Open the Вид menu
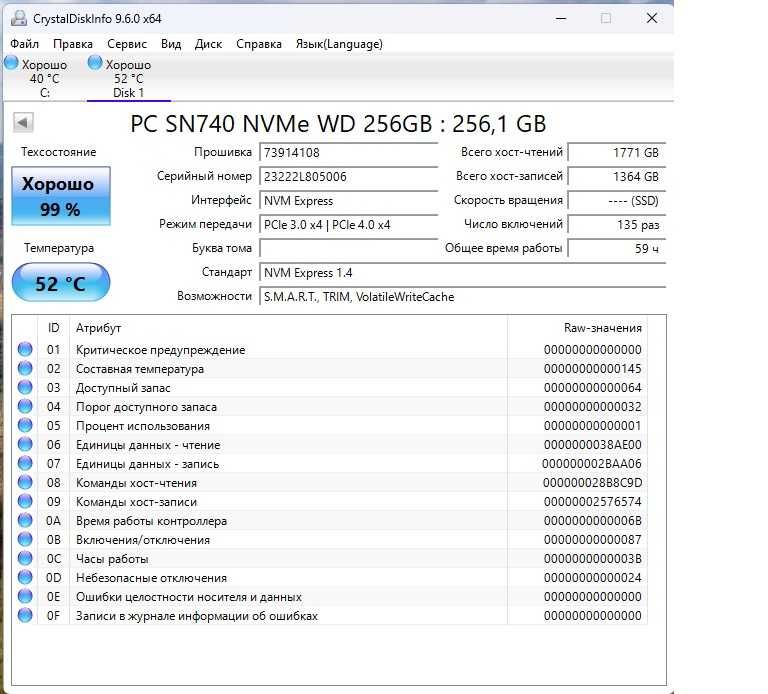The image size is (768, 694). click(171, 44)
